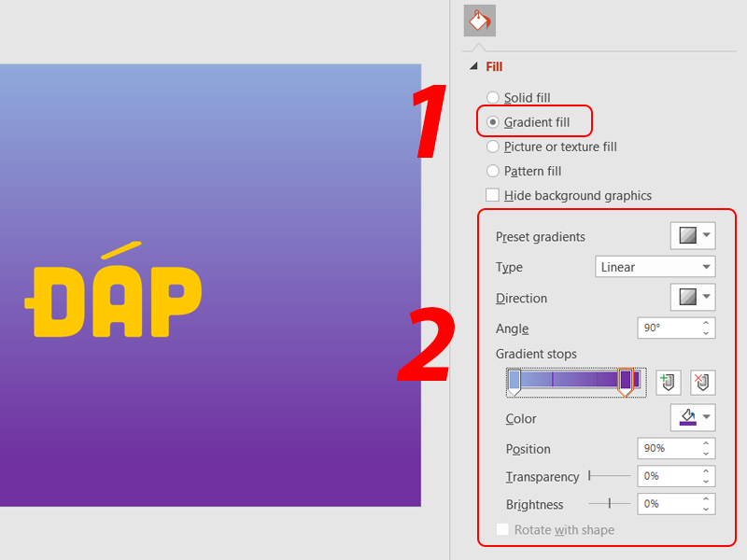Select the purple gradient stop at 90%

click(626, 380)
